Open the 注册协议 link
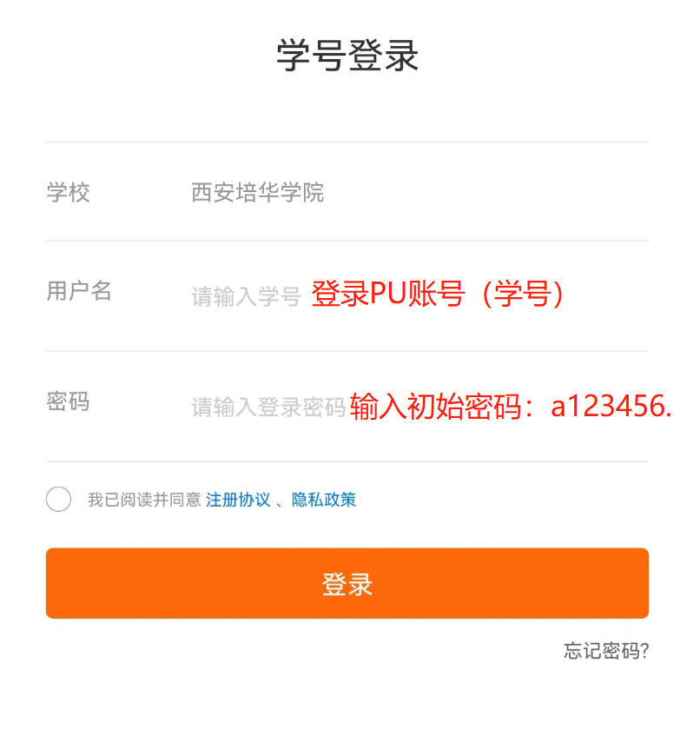 click(x=237, y=500)
